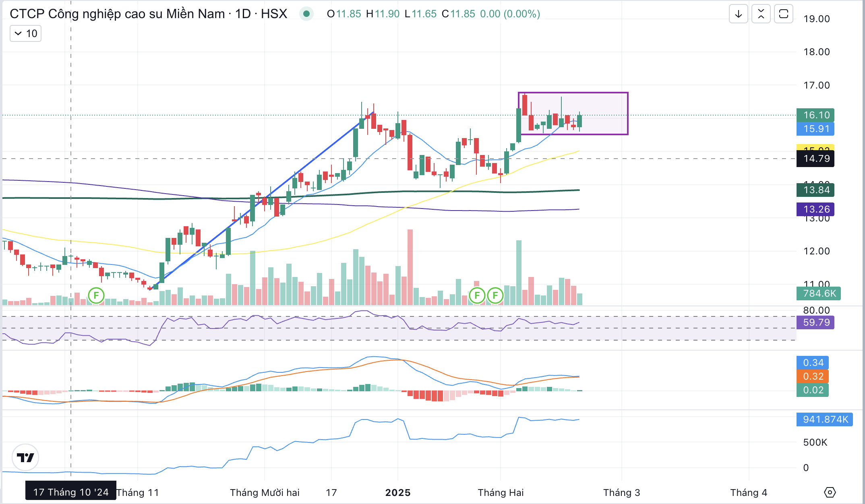The image size is (865, 504).
Task: Click the 14.79 crosshair price label
Action: click(815, 159)
